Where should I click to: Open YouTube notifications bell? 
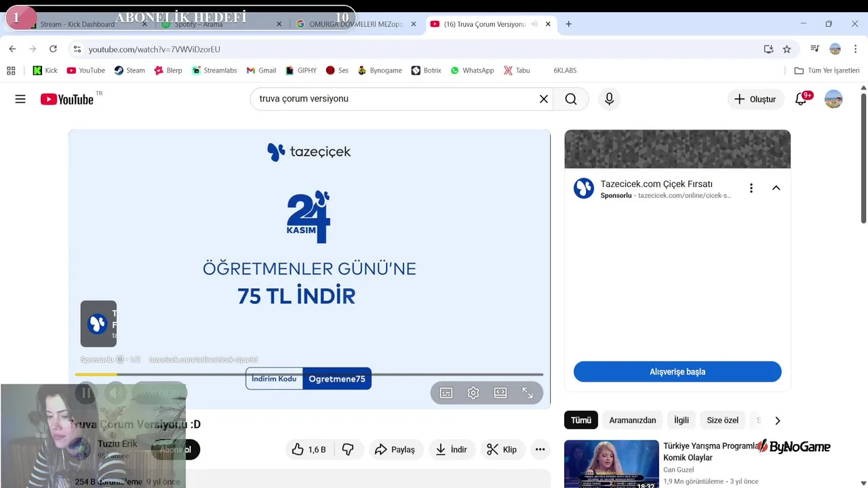[801, 99]
